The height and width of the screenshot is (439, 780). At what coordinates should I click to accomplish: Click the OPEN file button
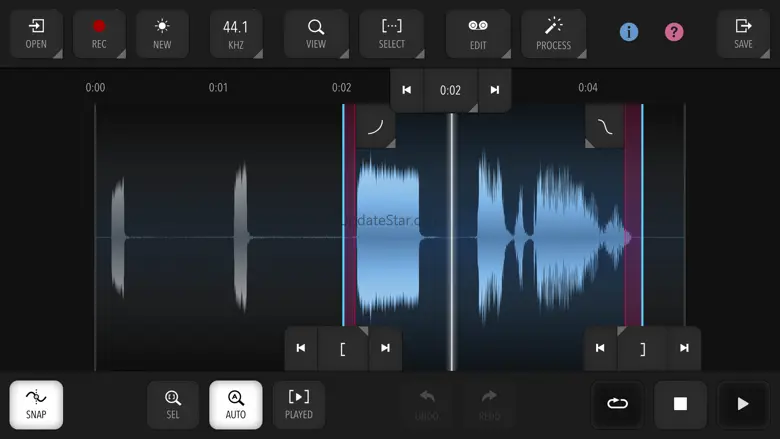click(x=36, y=34)
